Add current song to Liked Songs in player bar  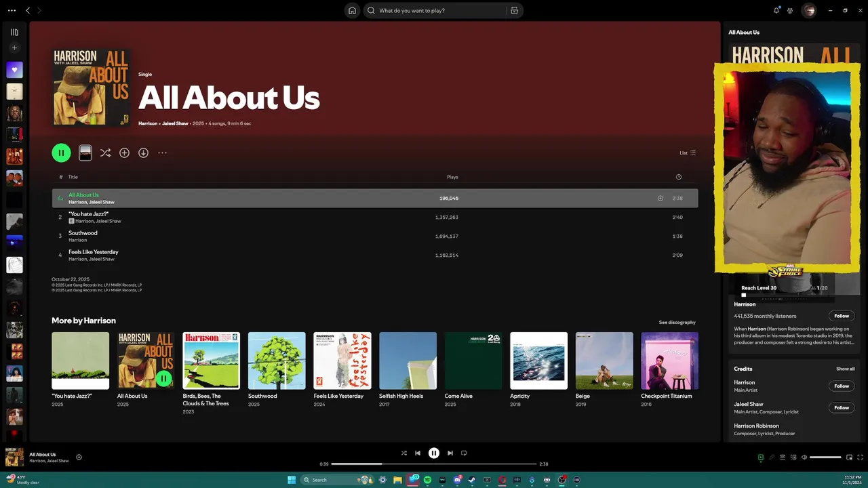[79, 457]
